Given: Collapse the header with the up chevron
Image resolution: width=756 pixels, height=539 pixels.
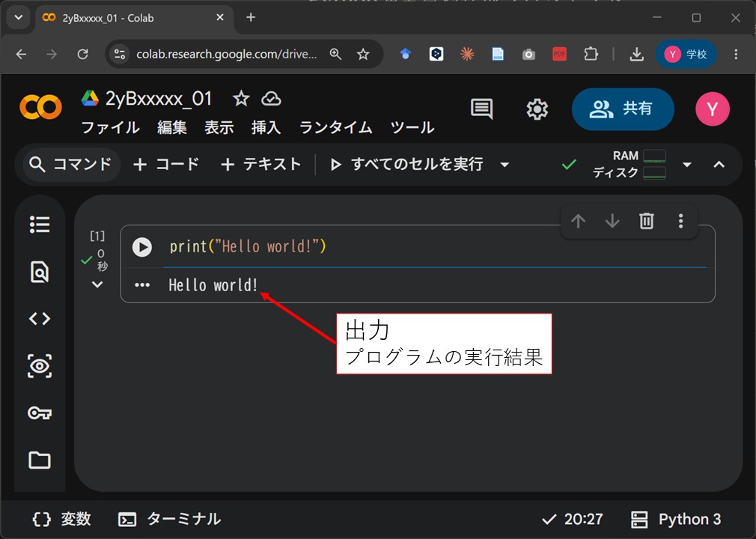Looking at the screenshot, I should point(719,165).
